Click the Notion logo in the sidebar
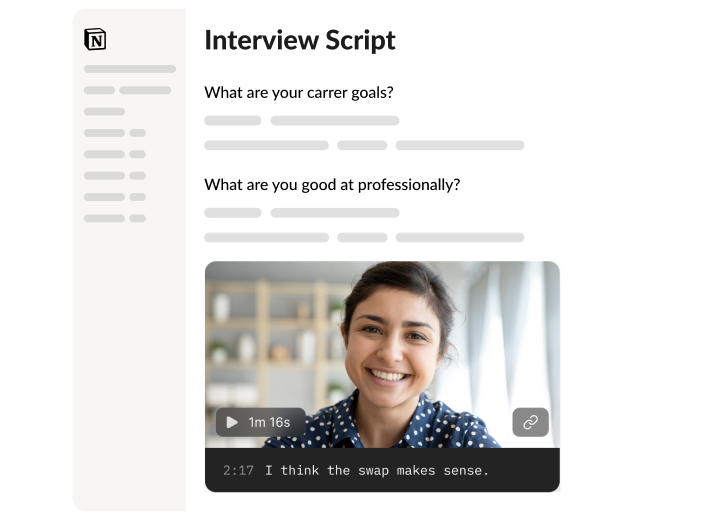Viewport: 725px width, 520px height. pyautogui.click(x=95, y=39)
